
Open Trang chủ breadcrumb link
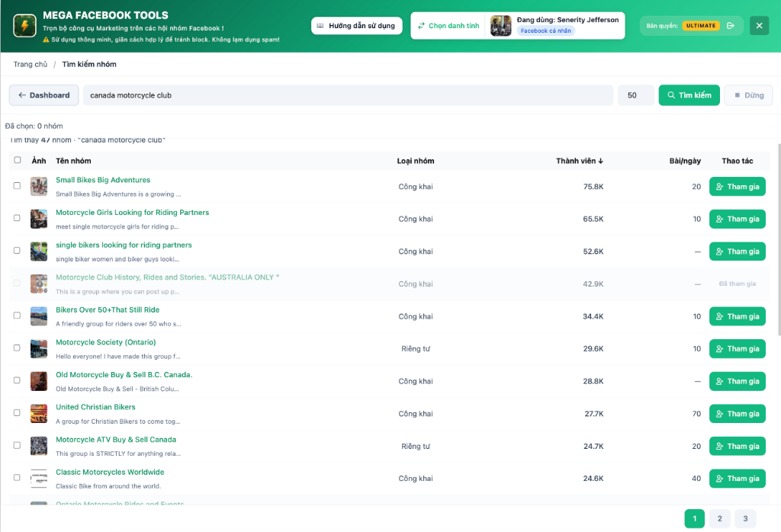click(x=31, y=64)
